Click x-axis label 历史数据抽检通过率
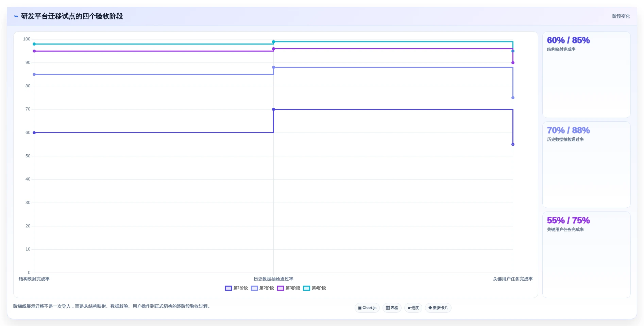The image size is (644, 326). tap(273, 279)
